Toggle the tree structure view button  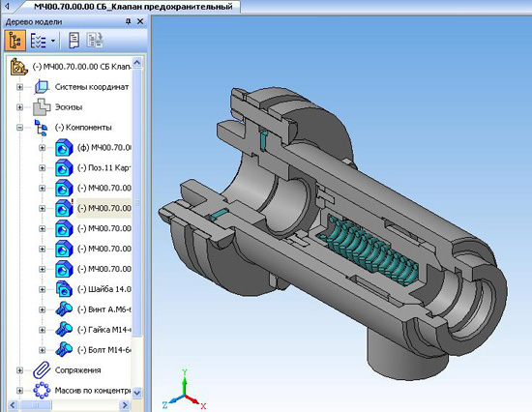click(x=15, y=41)
